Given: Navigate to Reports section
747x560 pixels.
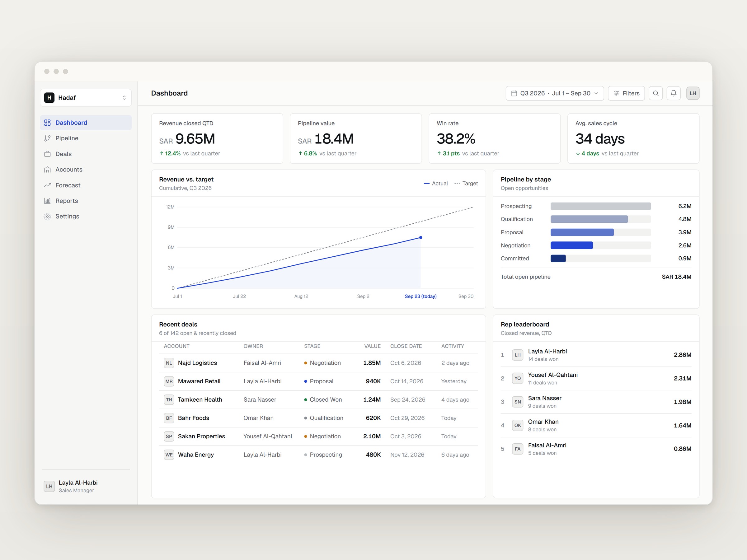Looking at the screenshot, I should pyautogui.click(x=86, y=201).
